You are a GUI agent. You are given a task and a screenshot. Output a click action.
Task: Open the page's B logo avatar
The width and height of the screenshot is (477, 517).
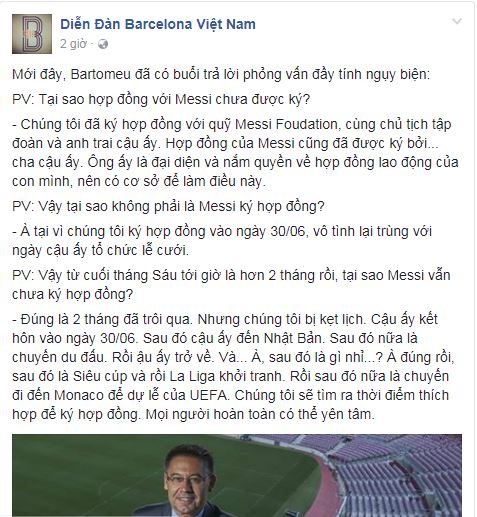[x=32, y=34]
